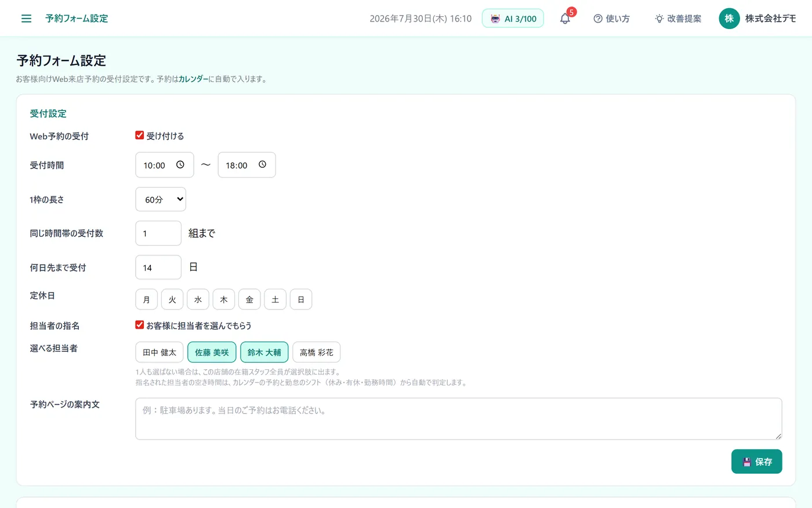812x508 pixels.
Task: Click the 何日先まで受付 days field
Action: 158,267
